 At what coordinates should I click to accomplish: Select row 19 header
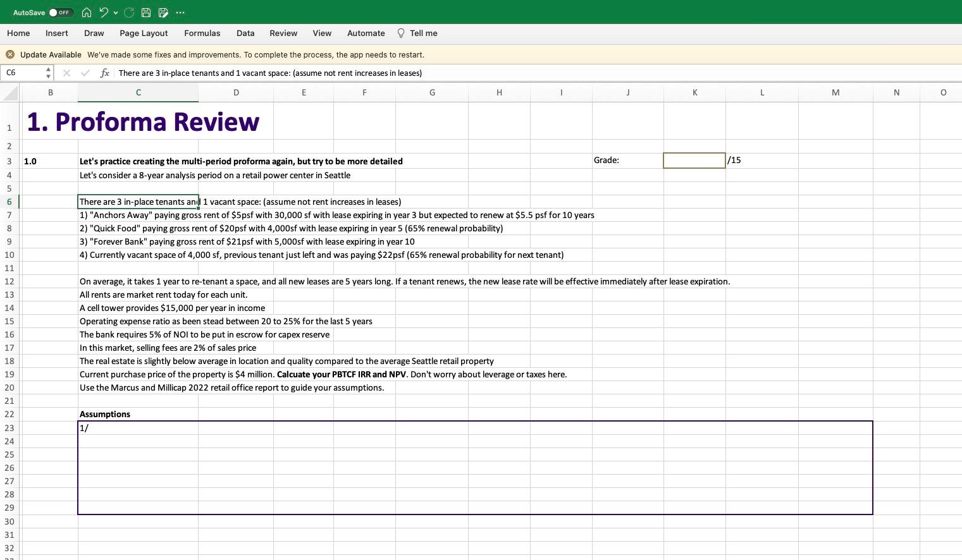pyautogui.click(x=9, y=374)
